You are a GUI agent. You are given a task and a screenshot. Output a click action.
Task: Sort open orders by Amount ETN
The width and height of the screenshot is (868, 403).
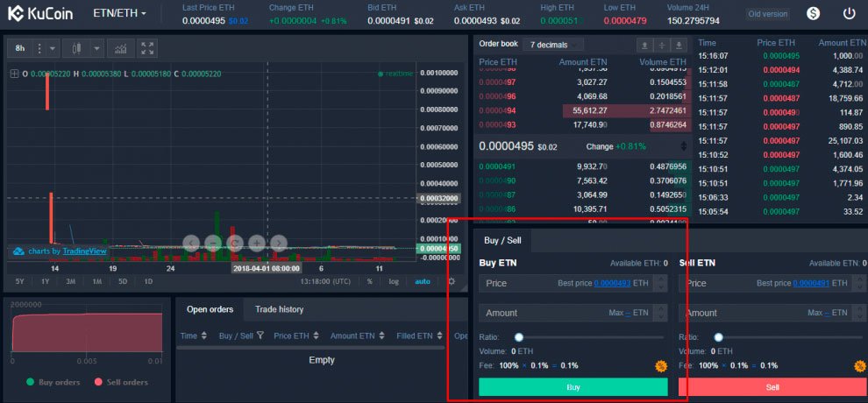[358, 336]
